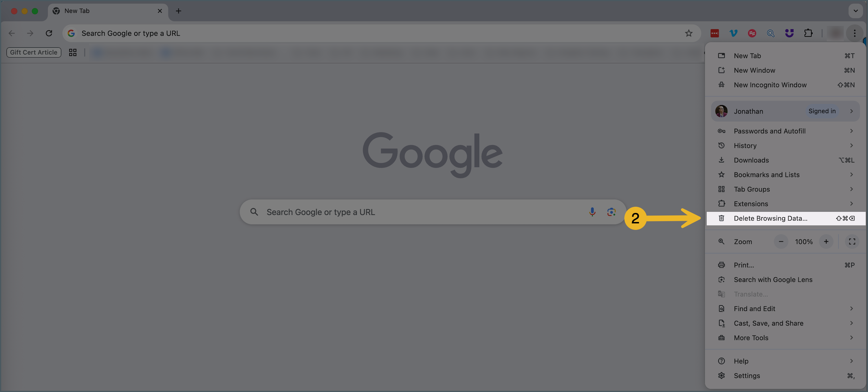Click the three-dot Chrome menu icon
The width and height of the screenshot is (868, 392).
tap(854, 33)
